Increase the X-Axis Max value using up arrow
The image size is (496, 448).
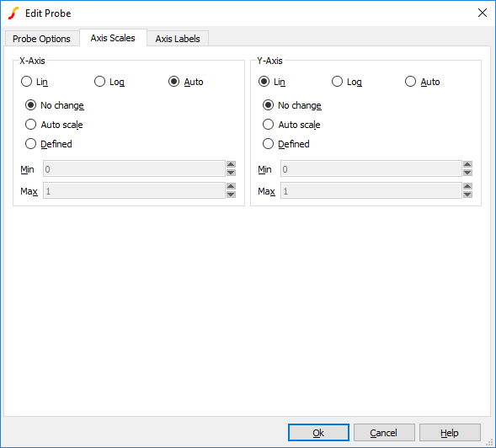click(x=231, y=186)
